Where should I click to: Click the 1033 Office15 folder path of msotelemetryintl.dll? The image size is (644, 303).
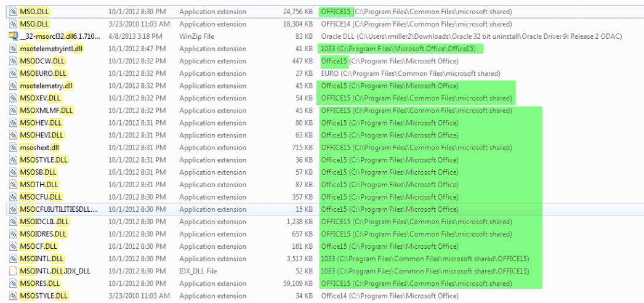398,49
